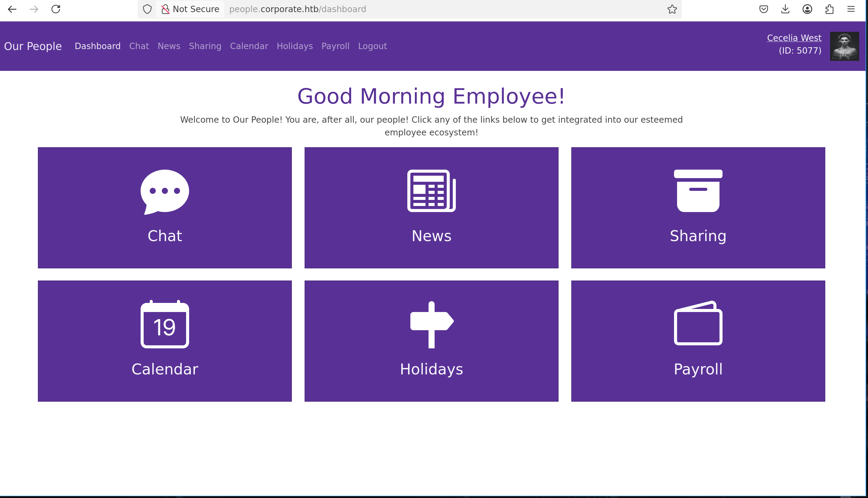This screenshot has height=498, width=868.
Task: Click the Chat speech bubble icon
Action: [165, 191]
